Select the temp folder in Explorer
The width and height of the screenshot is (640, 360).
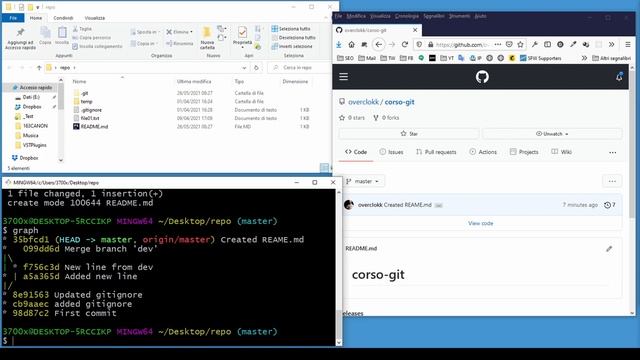tap(86, 101)
